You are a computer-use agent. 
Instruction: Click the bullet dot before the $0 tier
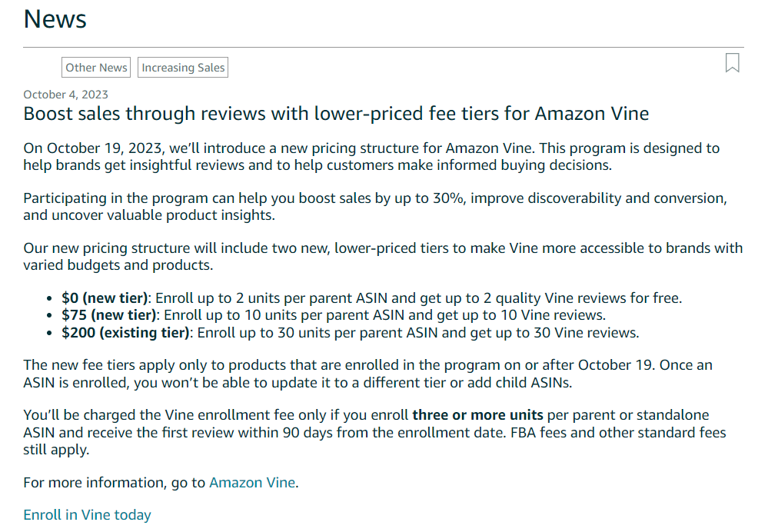(x=52, y=298)
